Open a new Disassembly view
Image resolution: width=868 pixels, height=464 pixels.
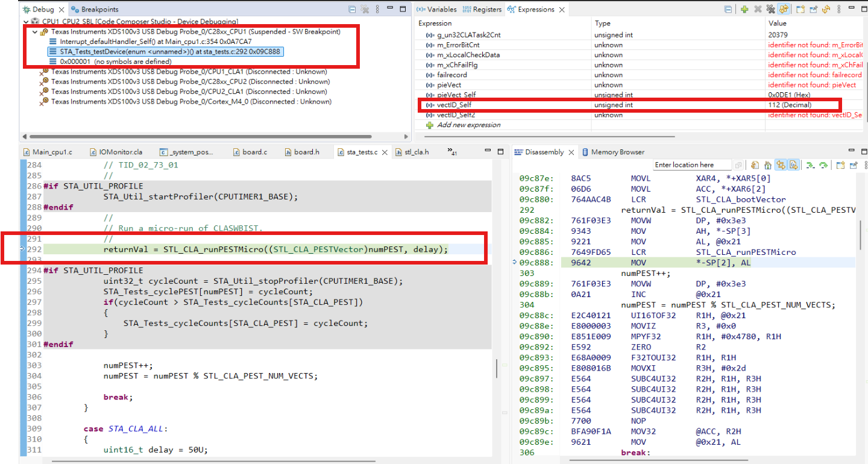[x=840, y=165]
